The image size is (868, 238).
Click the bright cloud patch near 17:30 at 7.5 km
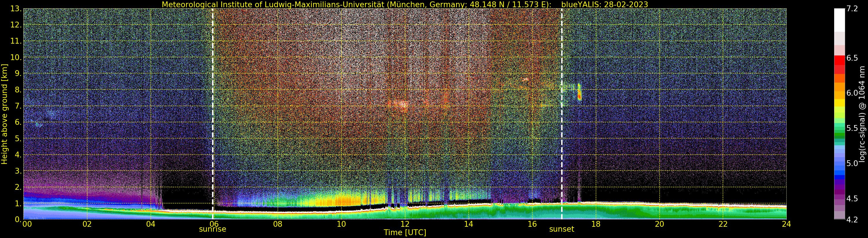click(x=579, y=92)
